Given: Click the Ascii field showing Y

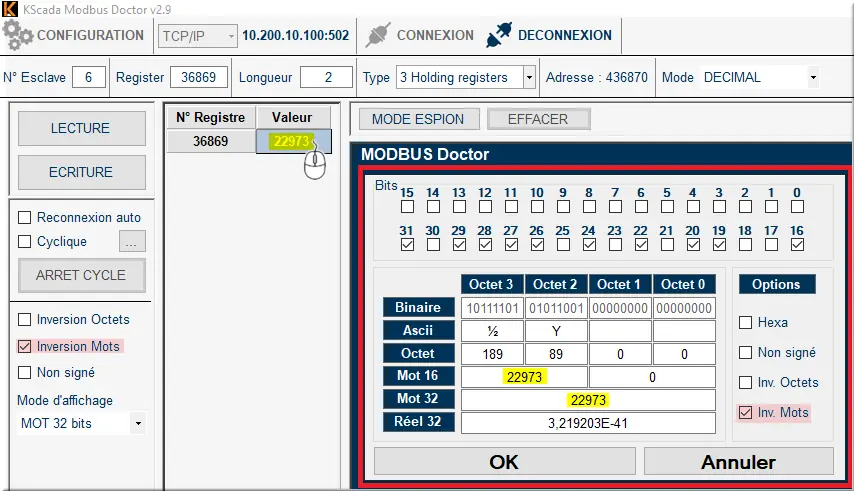Looking at the screenshot, I should click(556, 331).
